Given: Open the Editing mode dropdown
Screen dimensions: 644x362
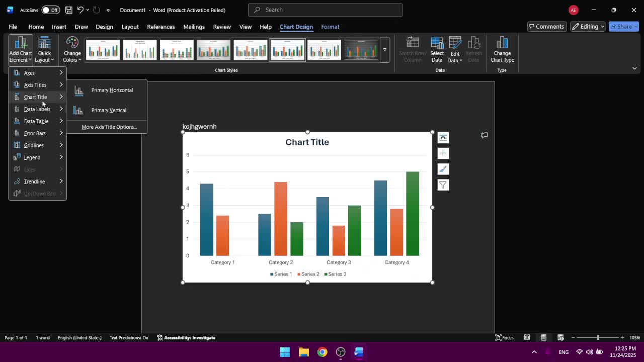Looking at the screenshot, I should (x=588, y=27).
